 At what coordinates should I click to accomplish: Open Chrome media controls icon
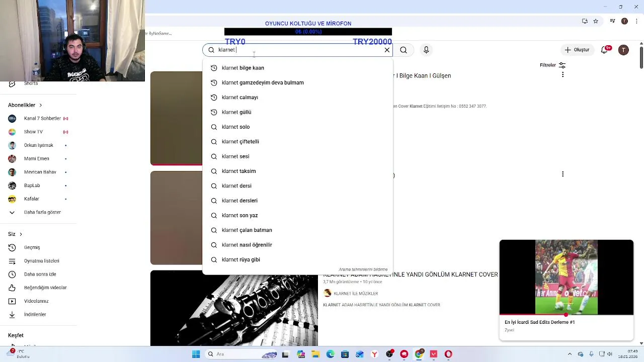612,21
